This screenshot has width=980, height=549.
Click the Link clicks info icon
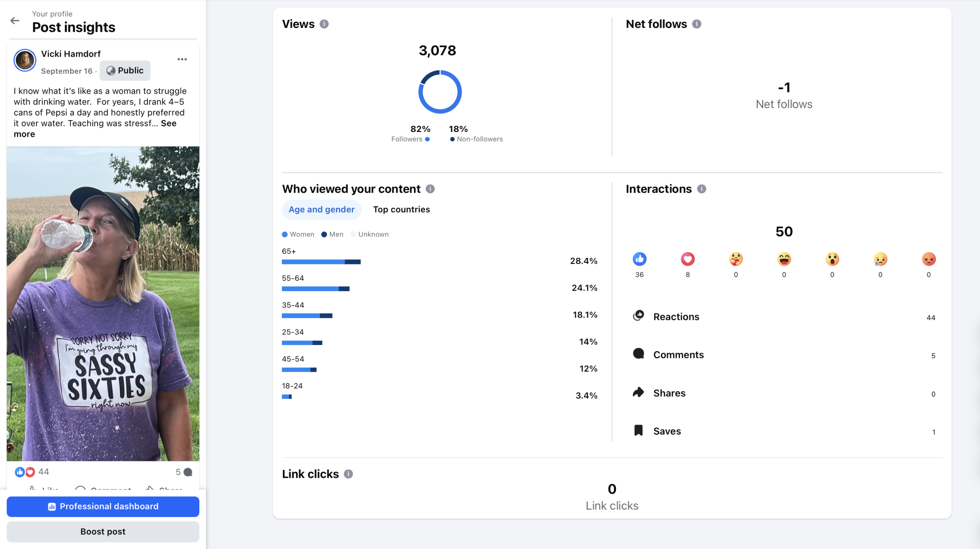click(x=348, y=474)
